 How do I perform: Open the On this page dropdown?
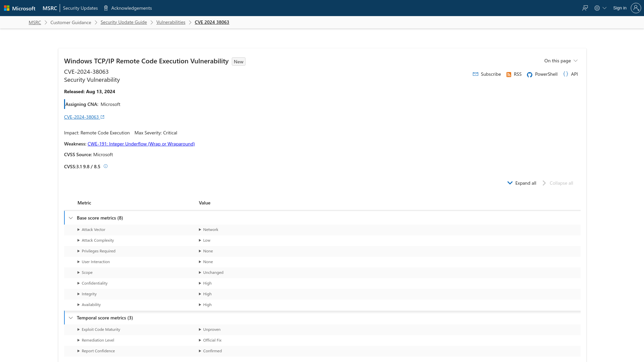coord(561,61)
